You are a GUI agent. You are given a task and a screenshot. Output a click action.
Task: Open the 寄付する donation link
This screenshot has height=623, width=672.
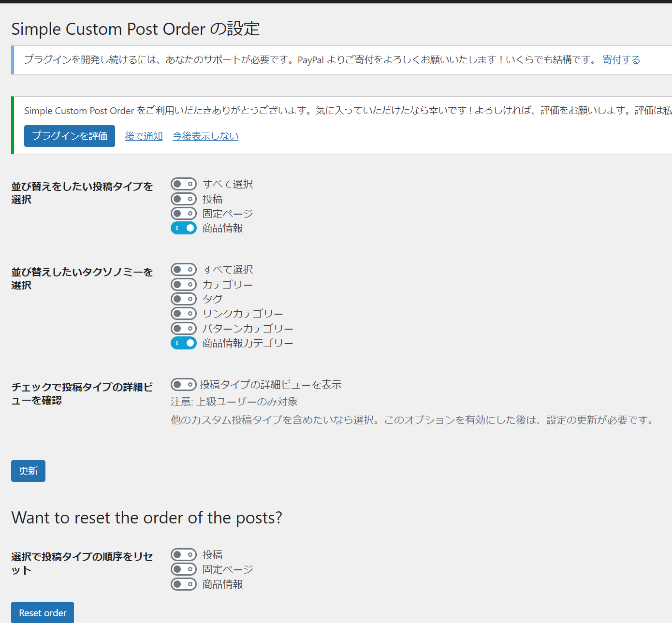(x=621, y=59)
